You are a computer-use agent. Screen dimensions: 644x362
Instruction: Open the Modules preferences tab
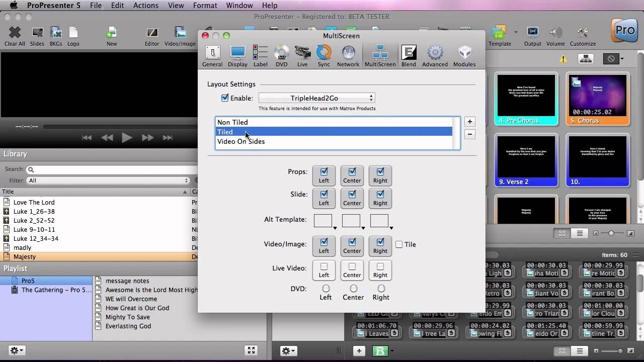tap(464, 56)
